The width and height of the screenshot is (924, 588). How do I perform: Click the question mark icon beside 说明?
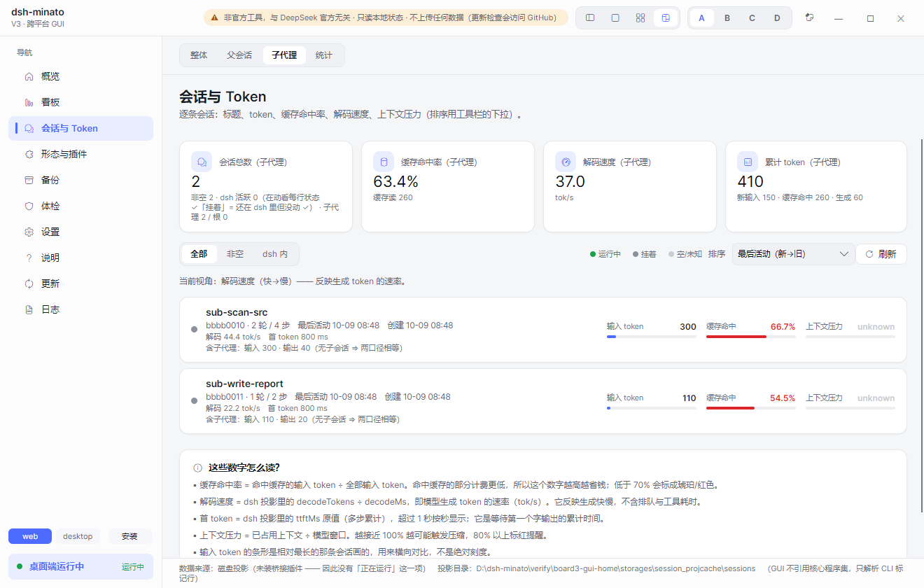point(29,258)
